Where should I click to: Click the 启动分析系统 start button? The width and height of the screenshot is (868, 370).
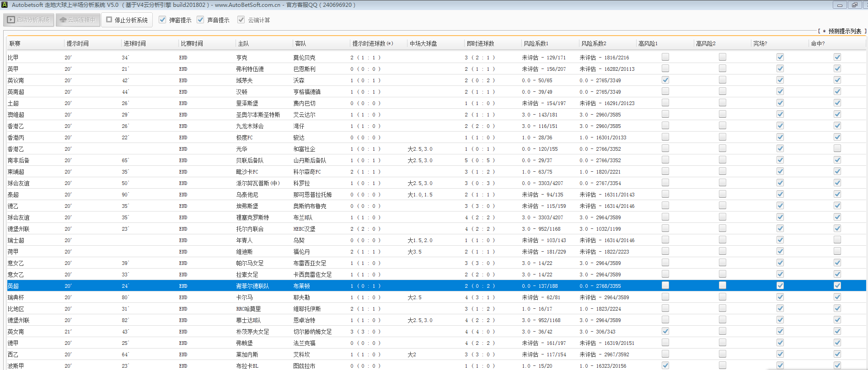click(x=29, y=20)
